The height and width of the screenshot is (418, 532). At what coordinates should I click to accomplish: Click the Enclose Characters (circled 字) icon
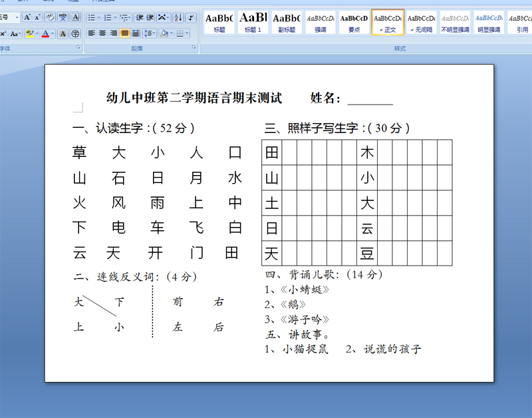pyautogui.click(x=76, y=33)
